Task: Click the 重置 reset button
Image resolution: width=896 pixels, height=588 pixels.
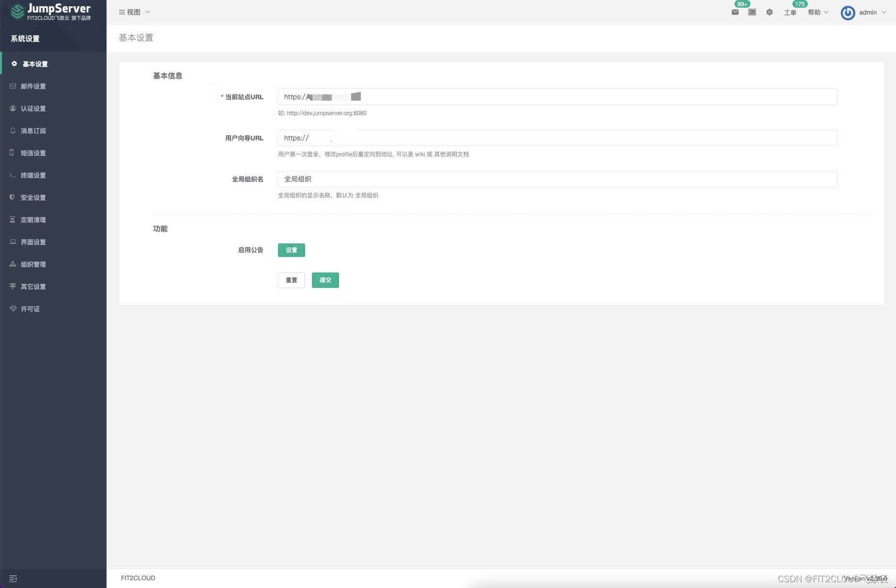Action: tap(292, 280)
